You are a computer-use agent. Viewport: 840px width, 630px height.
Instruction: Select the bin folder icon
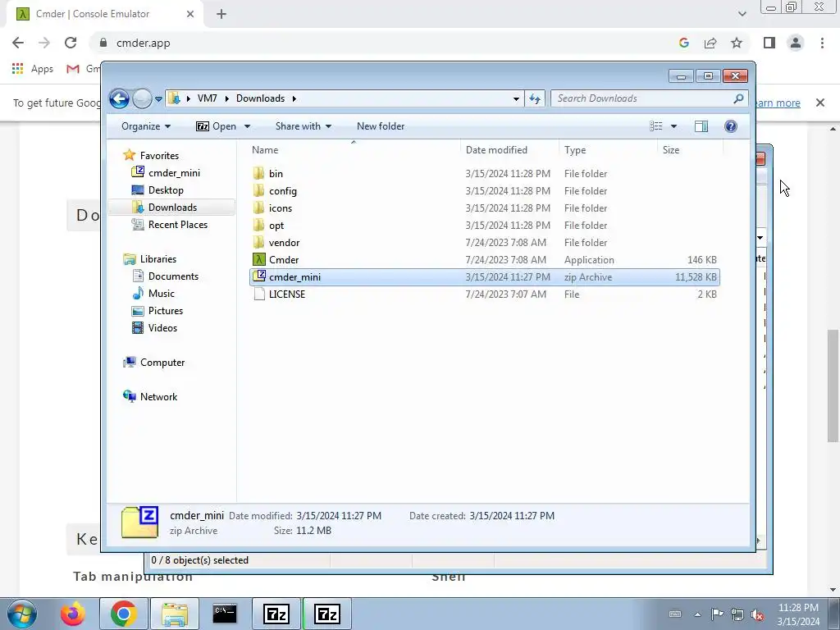258,174
